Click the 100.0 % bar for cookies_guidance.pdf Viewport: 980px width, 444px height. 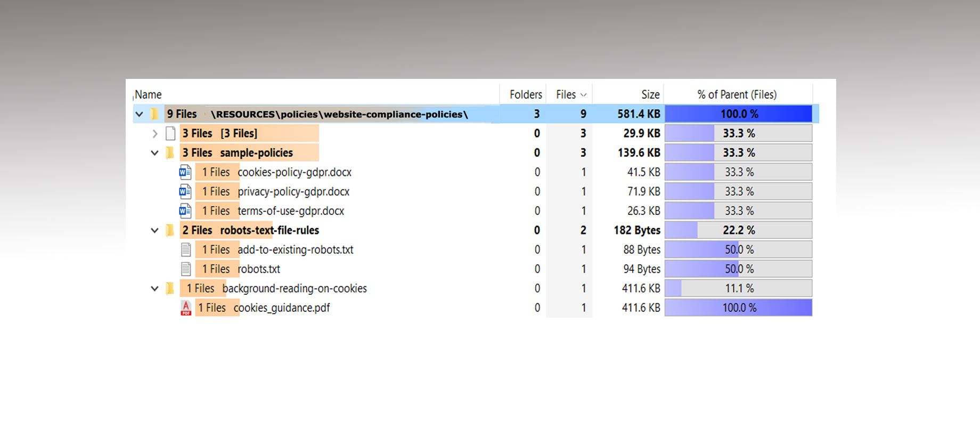tap(738, 308)
